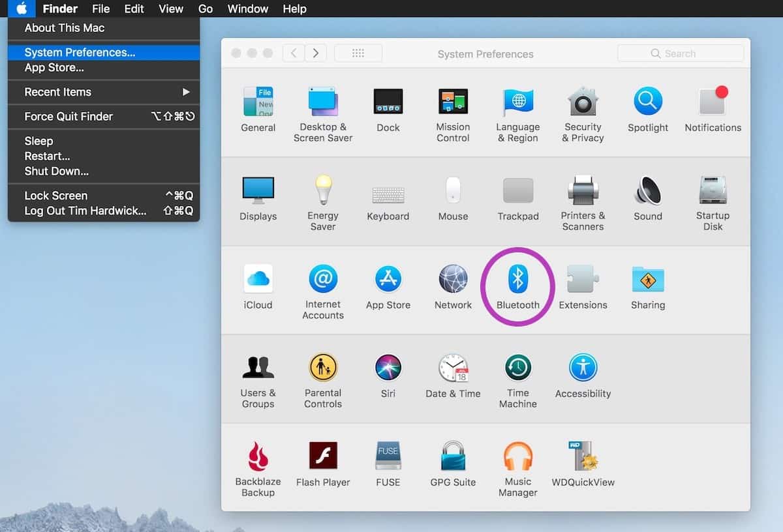
Task: Choose Restart… from the Apple menu
Action: click(104, 156)
